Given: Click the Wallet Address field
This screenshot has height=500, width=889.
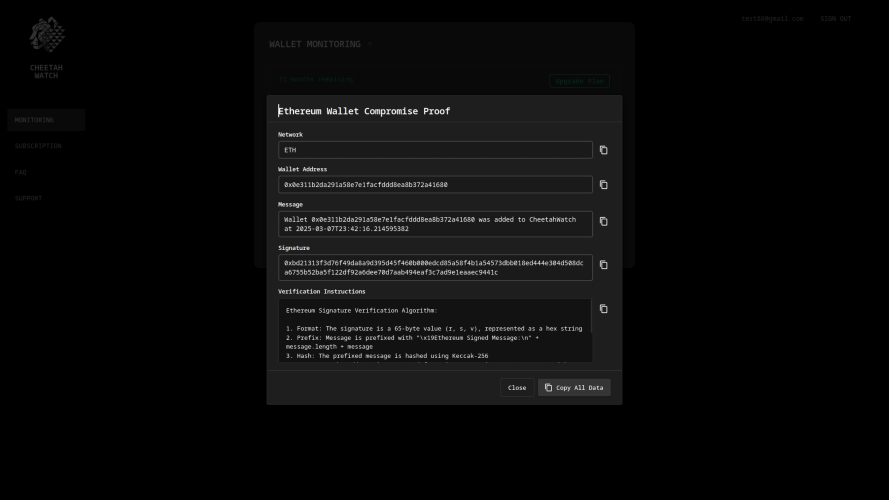Looking at the screenshot, I should (435, 185).
